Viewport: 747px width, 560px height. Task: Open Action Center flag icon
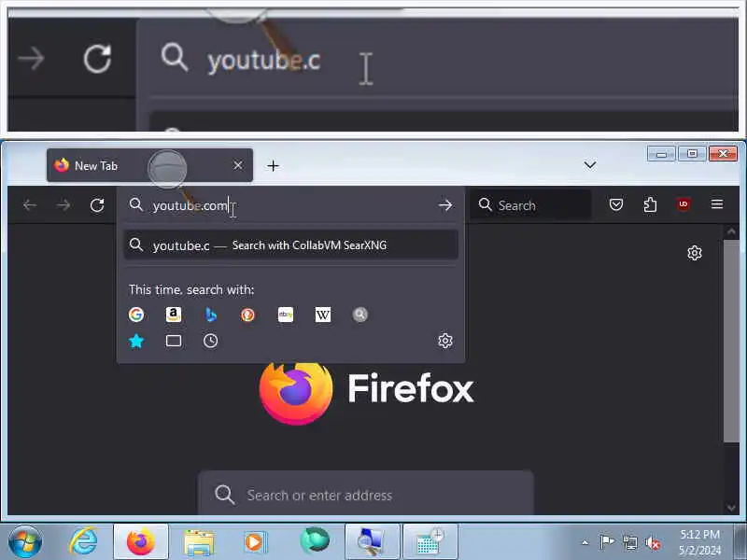(x=606, y=542)
